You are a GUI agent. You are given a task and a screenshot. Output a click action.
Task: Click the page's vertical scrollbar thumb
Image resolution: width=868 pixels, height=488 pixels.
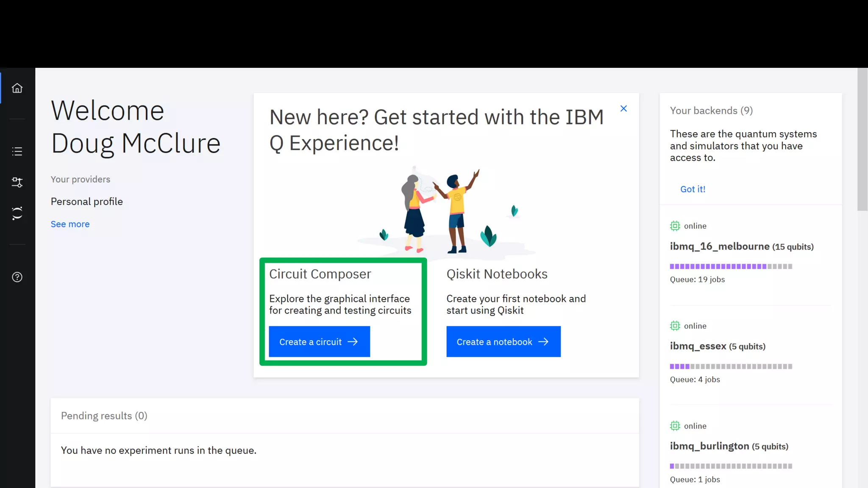(x=862, y=140)
